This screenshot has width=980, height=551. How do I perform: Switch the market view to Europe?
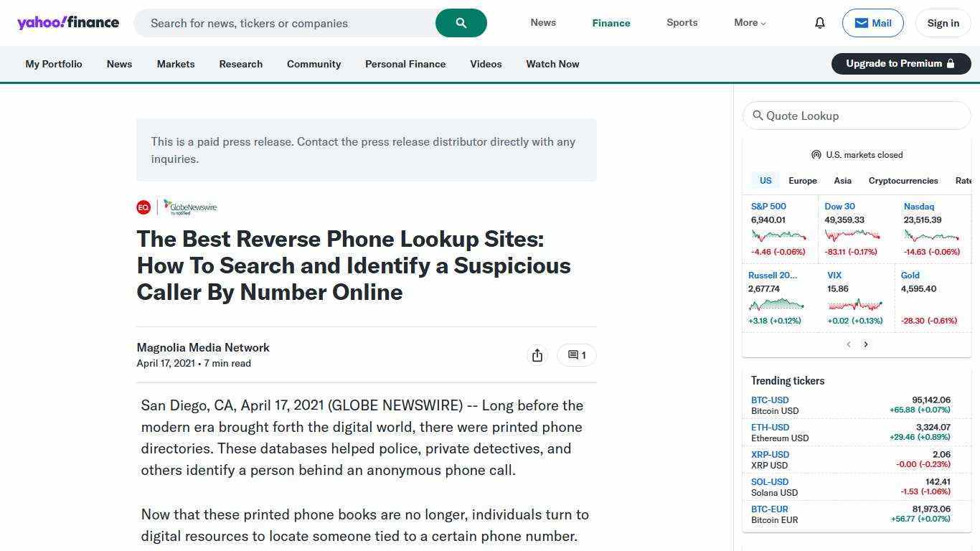(x=803, y=180)
